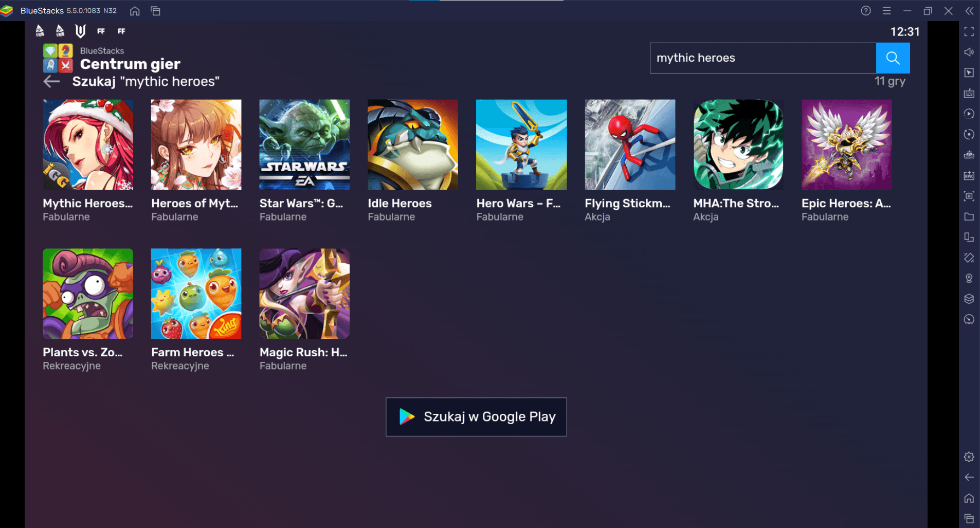Image resolution: width=980 pixels, height=528 pixels.
Task: Click the Android back arrow in sidebar
Action: pos(969,477)
